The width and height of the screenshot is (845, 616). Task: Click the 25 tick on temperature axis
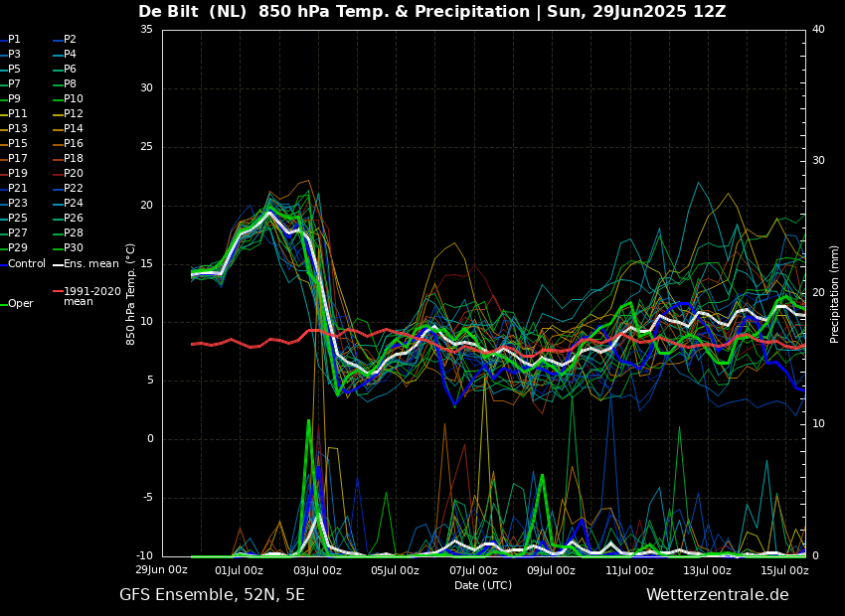(x=146, y=146)
